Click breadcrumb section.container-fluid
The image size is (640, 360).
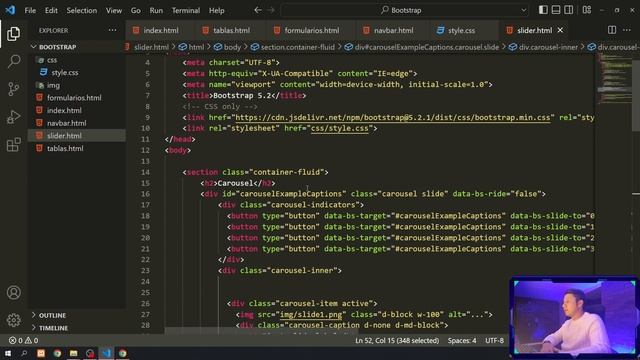pos(298,47)
